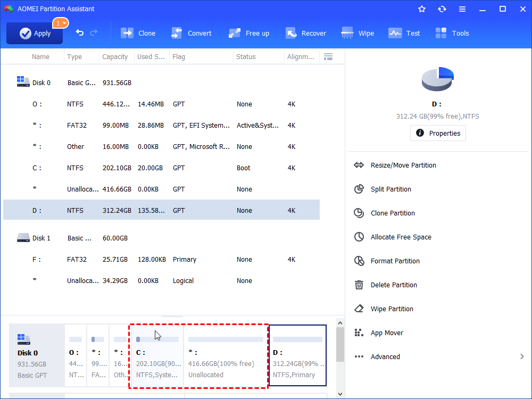
Task: Select the C: partition row
Action: point(162,168)
